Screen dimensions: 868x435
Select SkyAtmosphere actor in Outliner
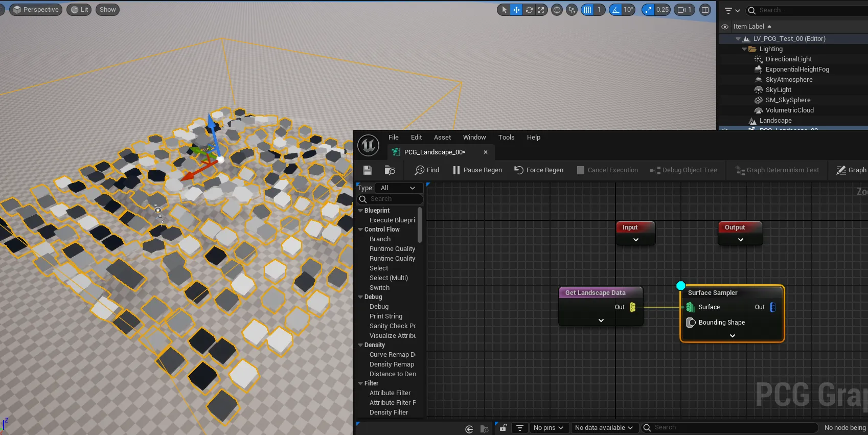[x=789, y=80]
